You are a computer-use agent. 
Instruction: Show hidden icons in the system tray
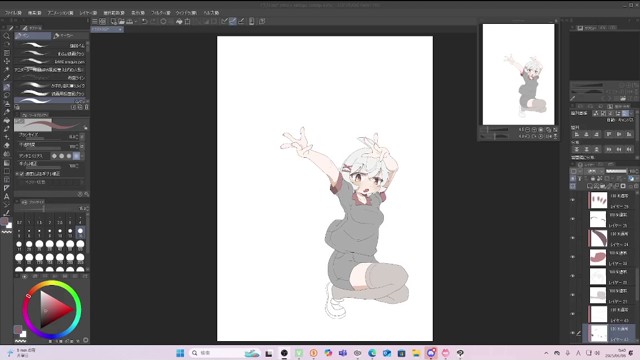pos(546,353)
